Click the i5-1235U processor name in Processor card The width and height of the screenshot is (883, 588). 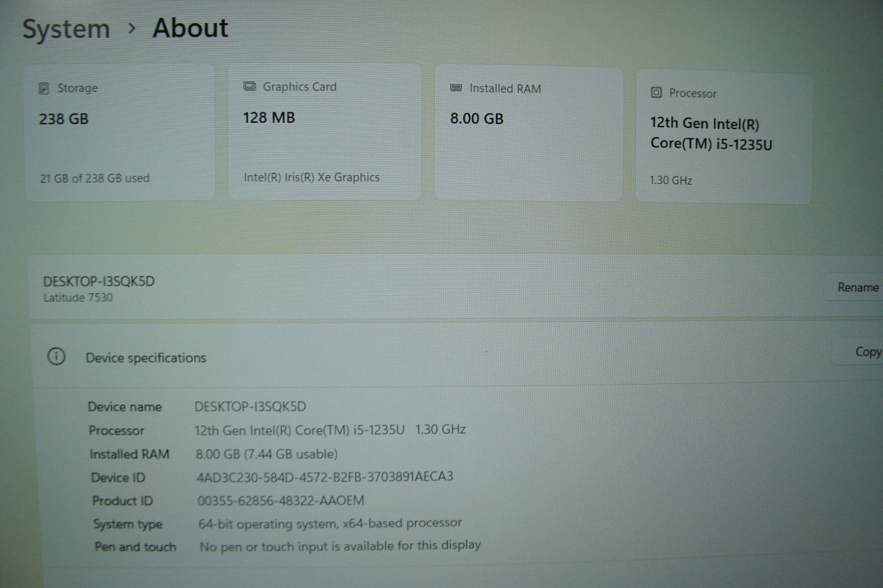pos(710,134)
